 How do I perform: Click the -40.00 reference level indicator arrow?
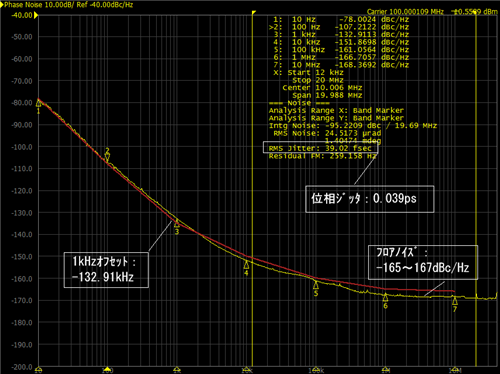point(36,15)
